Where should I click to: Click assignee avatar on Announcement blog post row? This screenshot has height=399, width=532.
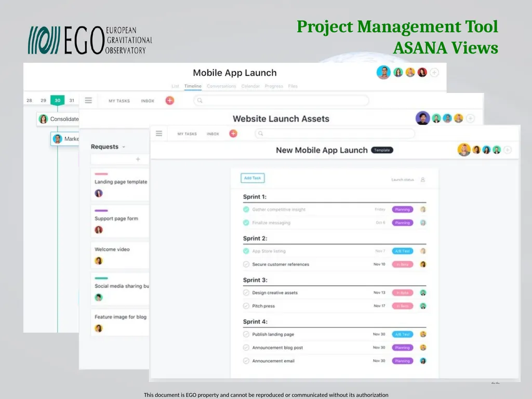[x=423, y=348]
